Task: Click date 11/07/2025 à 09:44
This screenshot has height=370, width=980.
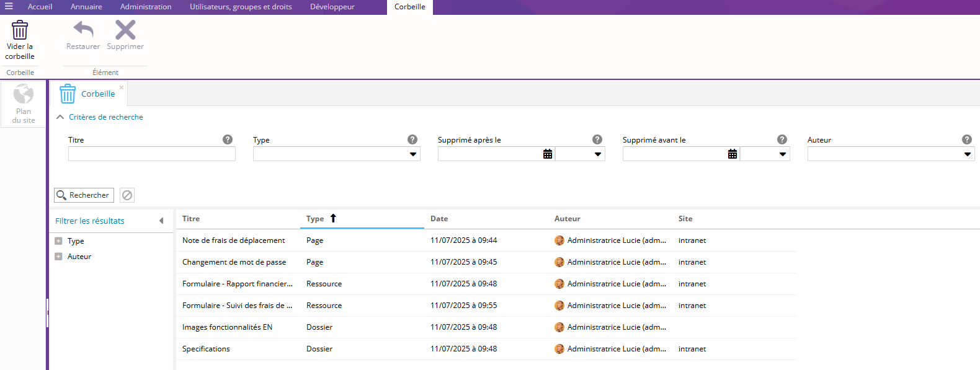Action: [x=464, y=240]
